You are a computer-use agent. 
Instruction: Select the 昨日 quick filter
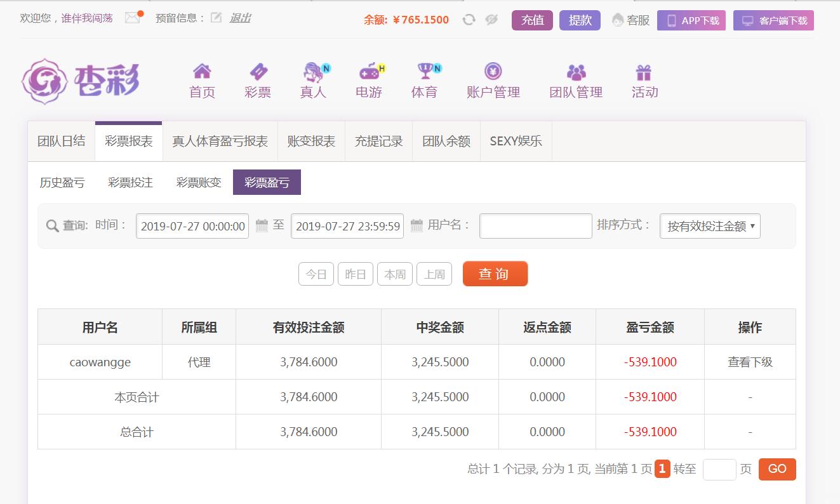[x=356, y=274]
